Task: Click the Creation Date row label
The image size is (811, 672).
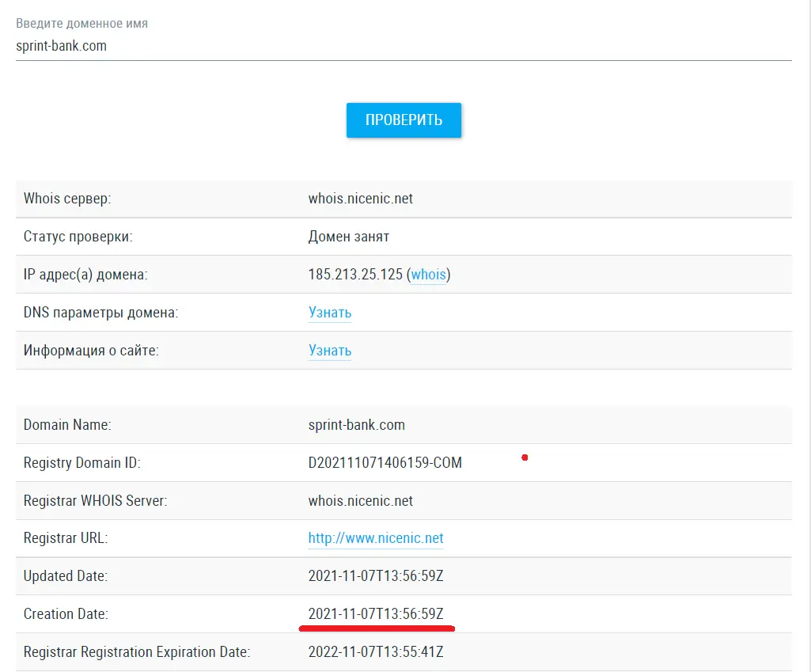Action: [66, 614]
